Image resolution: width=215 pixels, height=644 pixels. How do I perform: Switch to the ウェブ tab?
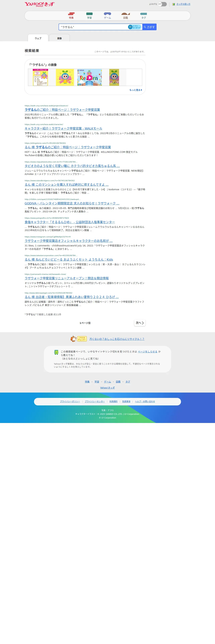(38, 38)
